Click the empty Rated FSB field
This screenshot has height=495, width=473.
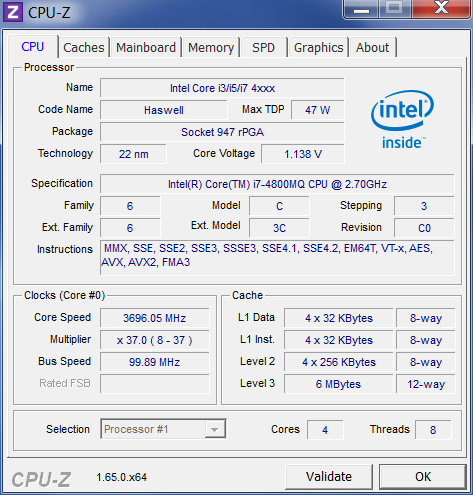(x=155, y=384)
